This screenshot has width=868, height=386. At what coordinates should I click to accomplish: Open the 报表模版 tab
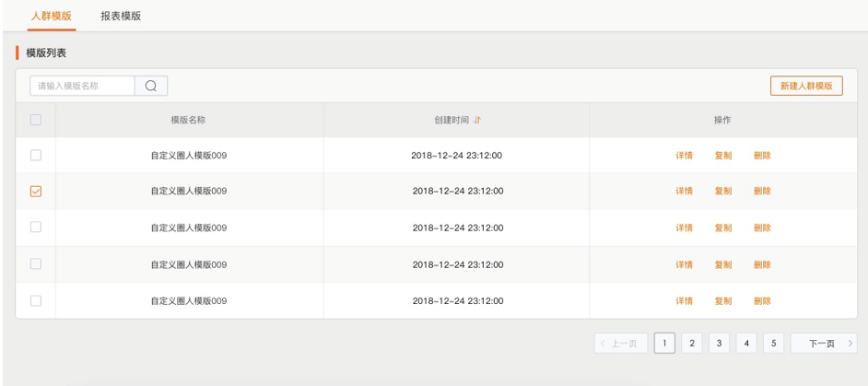pyautogui.click(x=121, y=16)
